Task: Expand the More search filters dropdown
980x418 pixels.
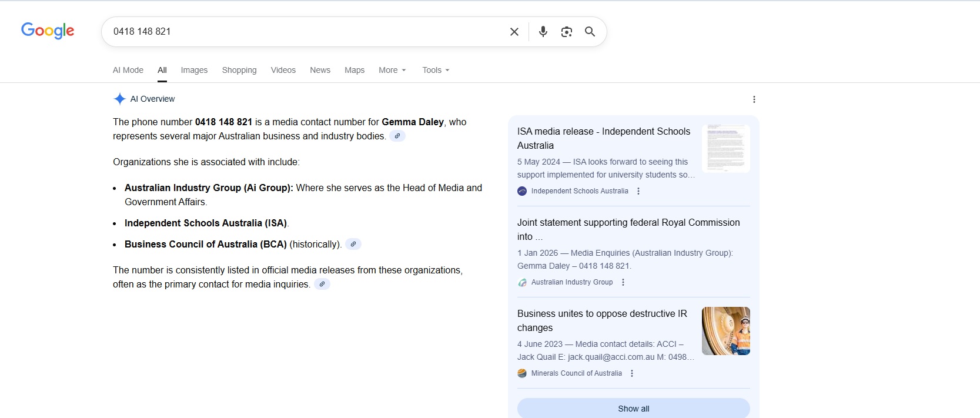Action: 392,70
